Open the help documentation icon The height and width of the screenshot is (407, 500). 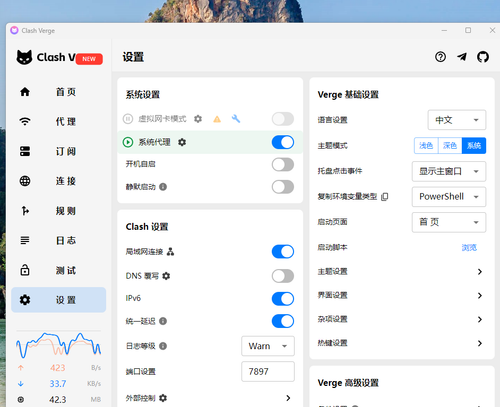[x=440, y=57]
